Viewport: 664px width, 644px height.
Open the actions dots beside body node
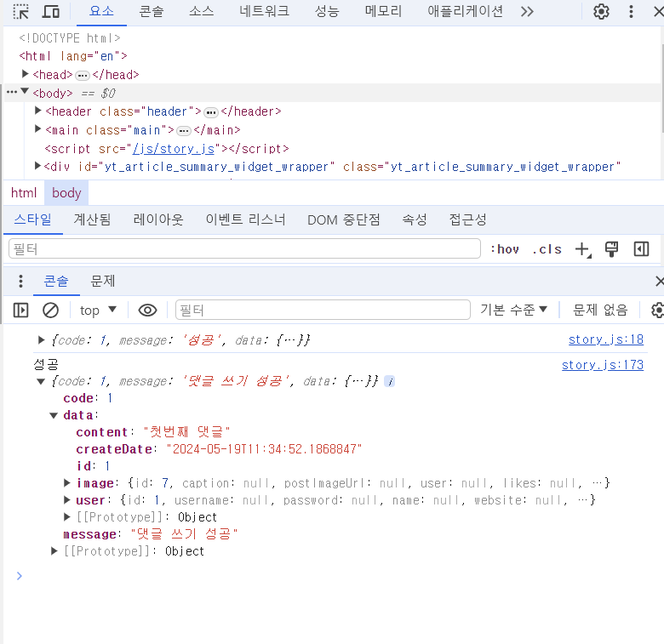[12, 92]
